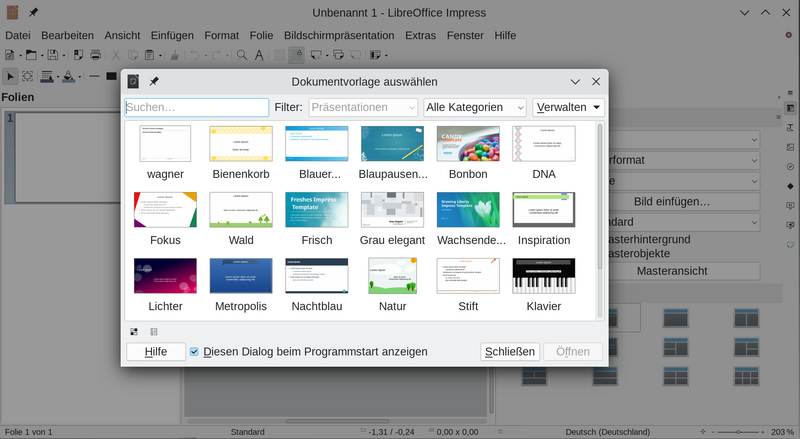The width and height of the screenshot is (800, 439).
Task: Click the Undo arrow icon
Action: click(x=195, y=55)
